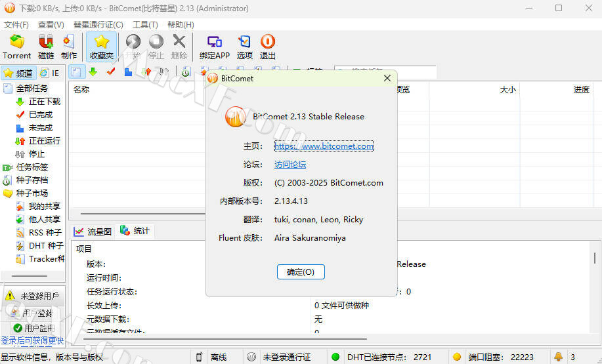This screenshot has width=602, height=364.
Task: Click the greyed 删除 X icon
Action: tap(179, 47)
